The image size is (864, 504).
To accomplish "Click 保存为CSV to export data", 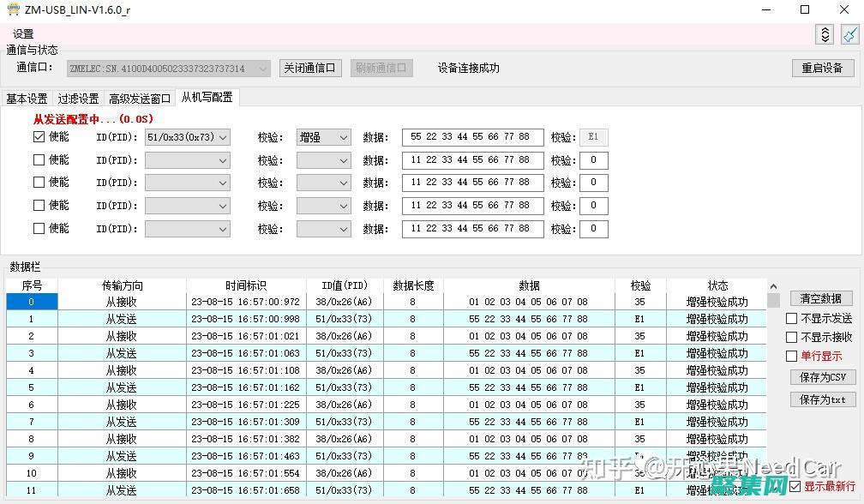I will pos(822,377).
